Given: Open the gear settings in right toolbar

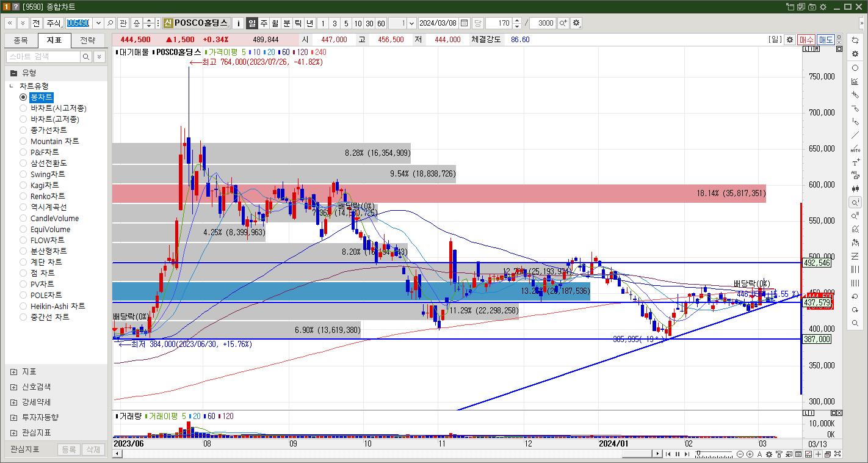Looking at the screenshot, I should [855, 54].
